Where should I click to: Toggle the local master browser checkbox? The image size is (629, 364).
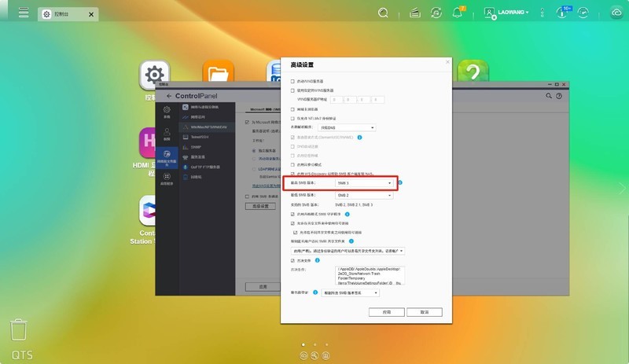(x=292, y=109)
